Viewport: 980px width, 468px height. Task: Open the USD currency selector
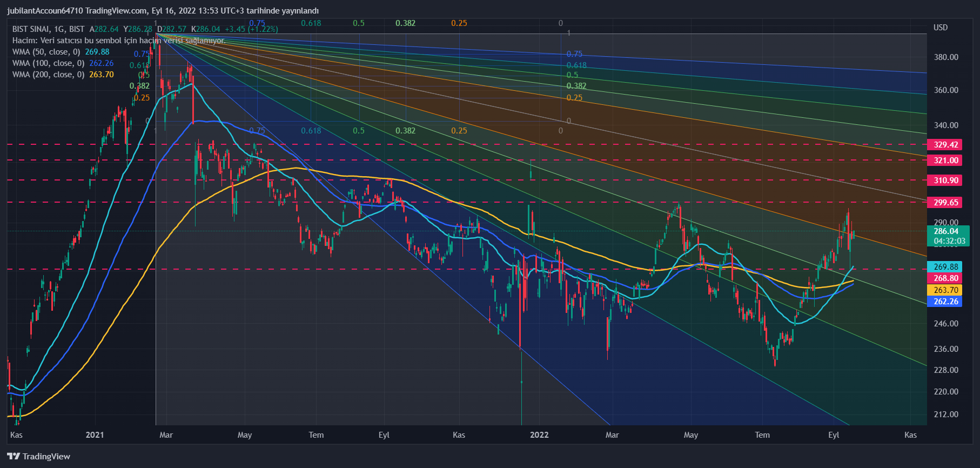coord(941,28)
